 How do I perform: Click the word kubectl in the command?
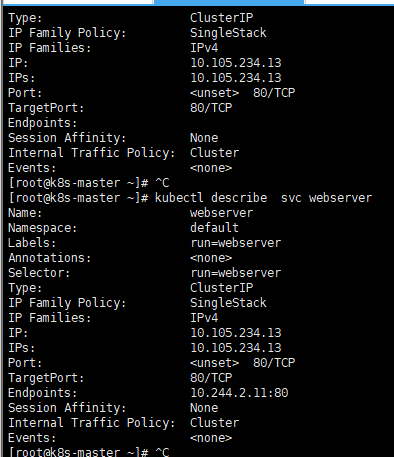[x=179, y=198]
